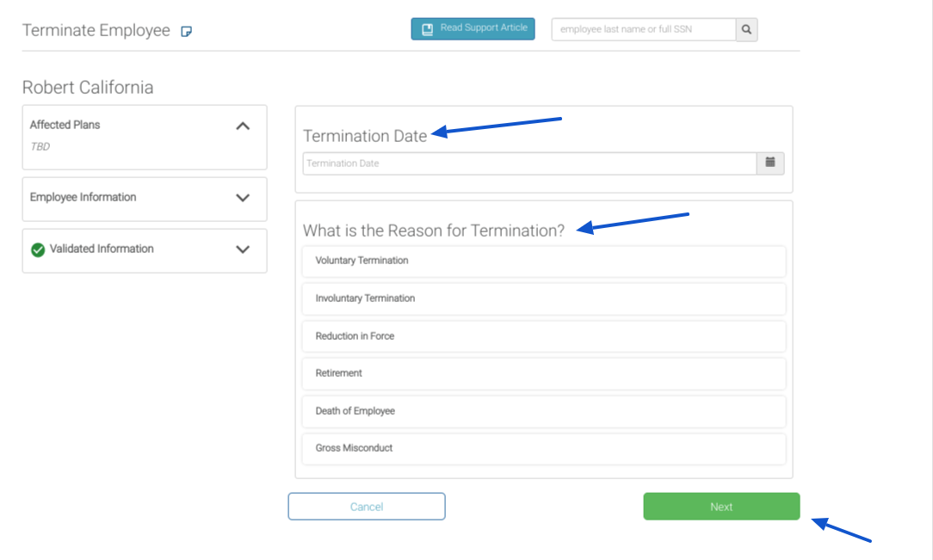Select Gross Misconduct reason
The height and width of the screenshot is (560, 933).
tap(543, 448)
